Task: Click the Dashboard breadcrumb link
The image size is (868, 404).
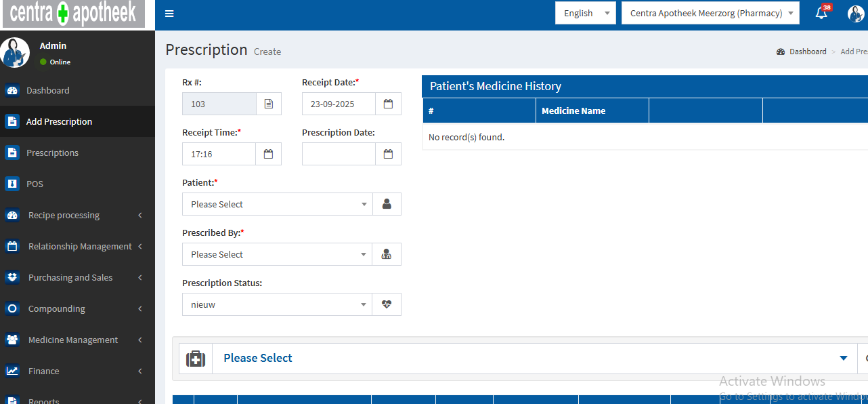Action: (807, 52)
